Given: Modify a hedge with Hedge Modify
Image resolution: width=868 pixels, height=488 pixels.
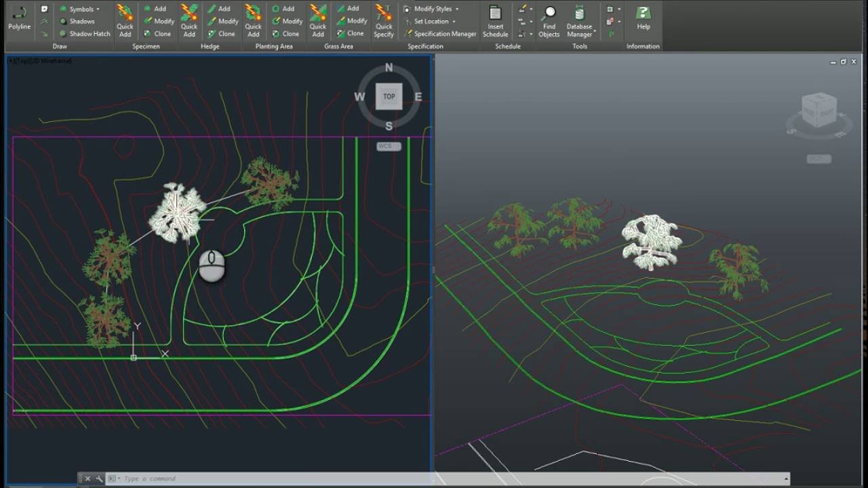Looking at the screenshot, I should (223, 21).
